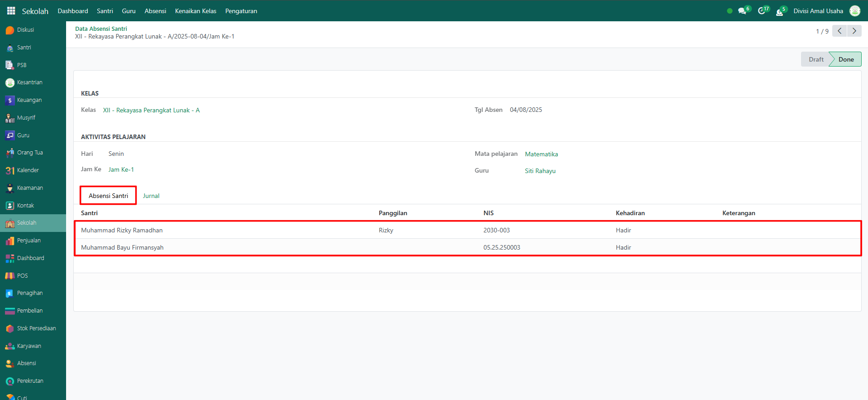Go to the previous record arrow

pyautogui.click(x=839, y=31)
